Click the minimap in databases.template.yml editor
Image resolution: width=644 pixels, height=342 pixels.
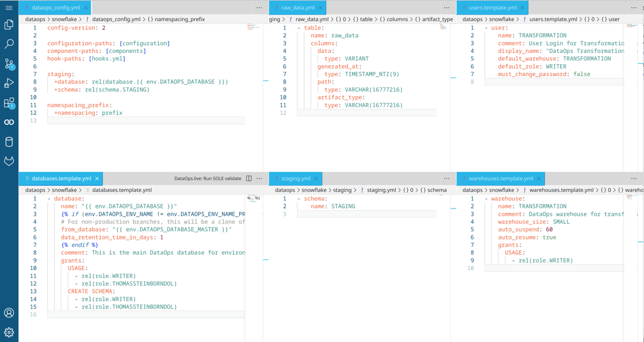tap(254, 198)
